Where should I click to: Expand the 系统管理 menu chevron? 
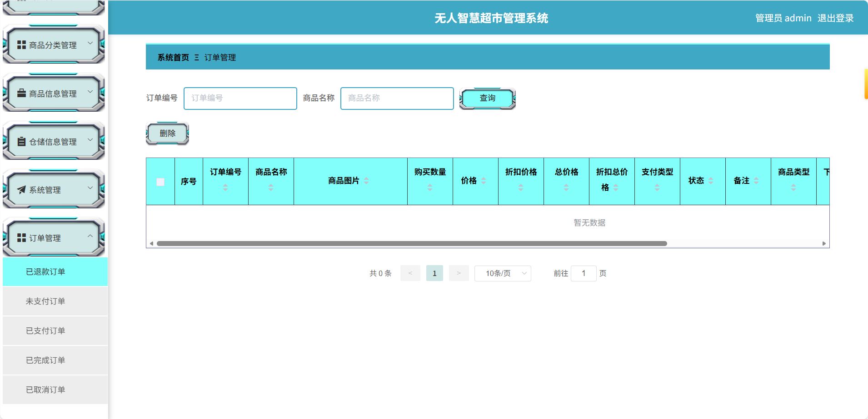[x=90, y=188]
